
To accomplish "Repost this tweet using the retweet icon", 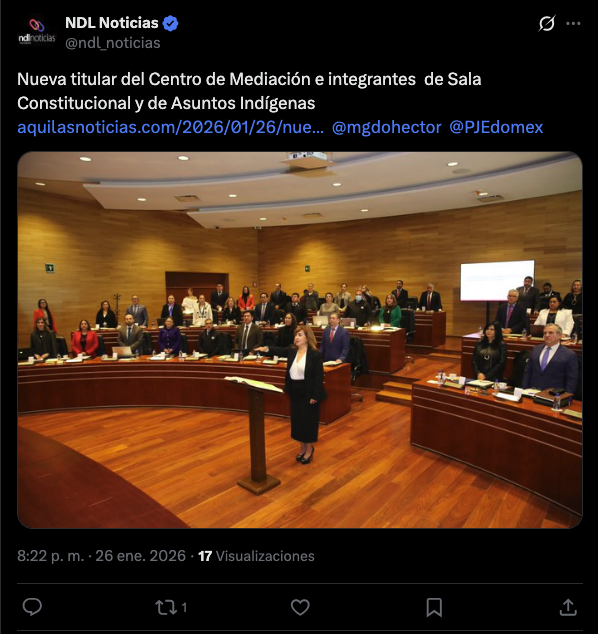I will 166,607.
